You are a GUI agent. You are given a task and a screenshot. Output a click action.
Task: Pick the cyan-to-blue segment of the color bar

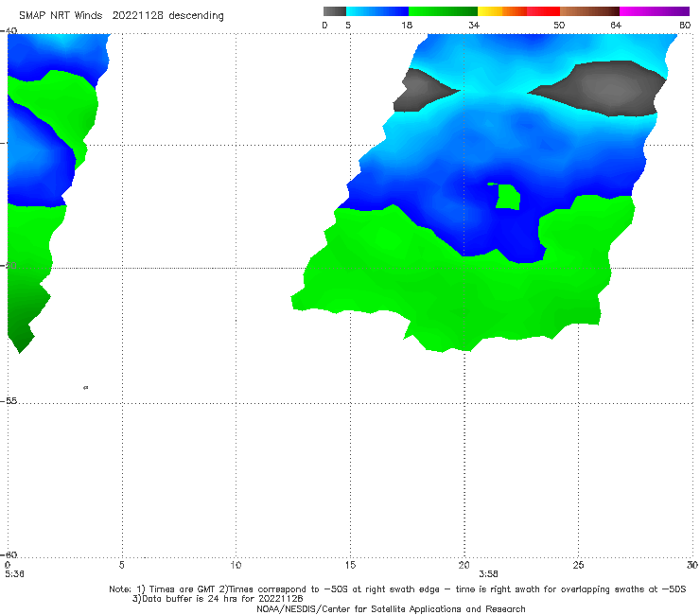point(377,11)
